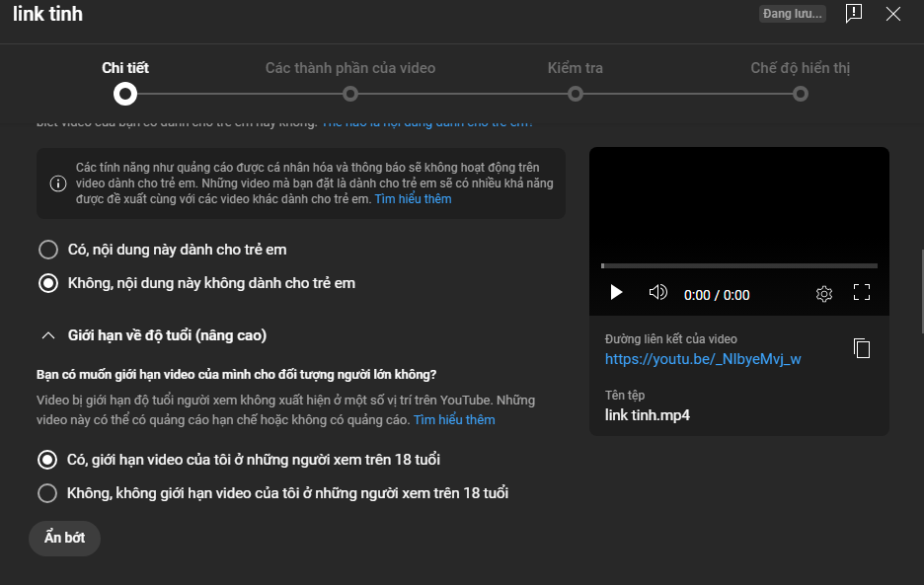Go to 'Các thành phần của video' step
The width and height of the screenshot is (924, 585).
349,94
